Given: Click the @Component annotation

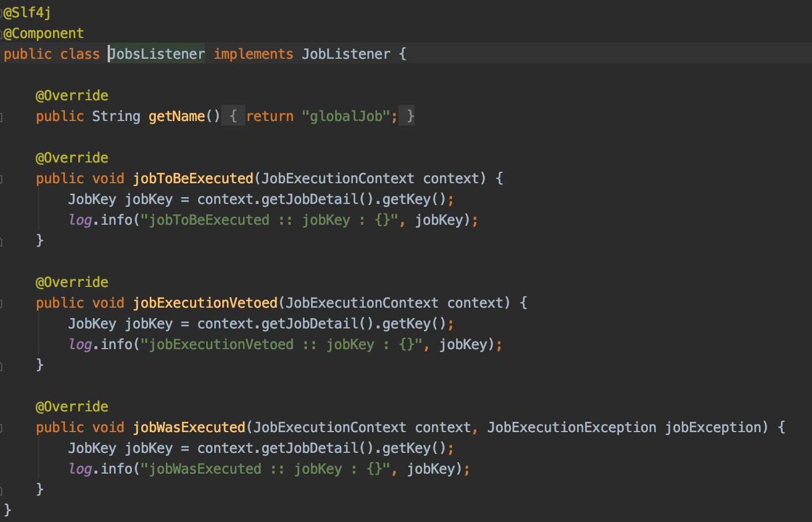Looking at the screenshot, I should coord(44,33).
